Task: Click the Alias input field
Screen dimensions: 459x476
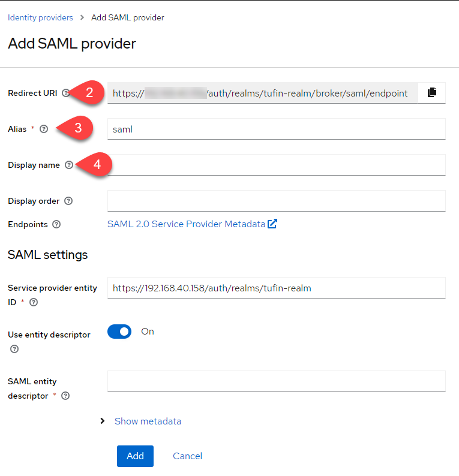Action: pyautogui.click(x=276, y=129)
